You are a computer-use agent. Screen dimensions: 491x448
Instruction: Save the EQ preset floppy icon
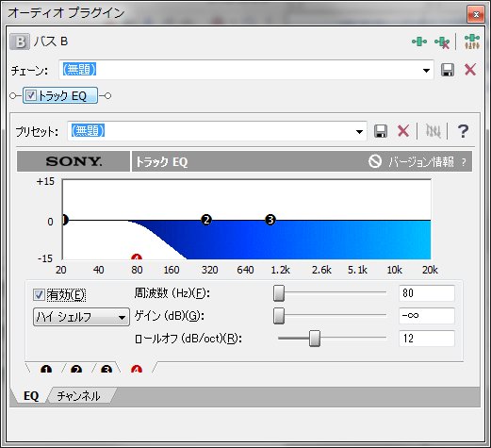tap(381, 131)
